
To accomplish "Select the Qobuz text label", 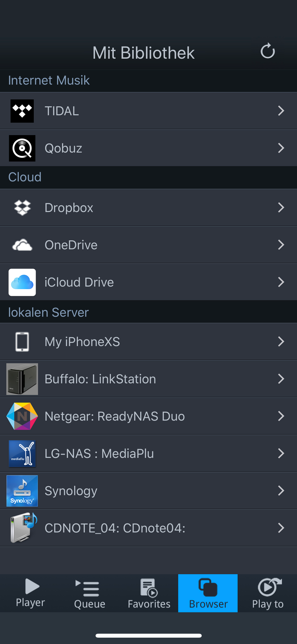I will click(63, 148).
